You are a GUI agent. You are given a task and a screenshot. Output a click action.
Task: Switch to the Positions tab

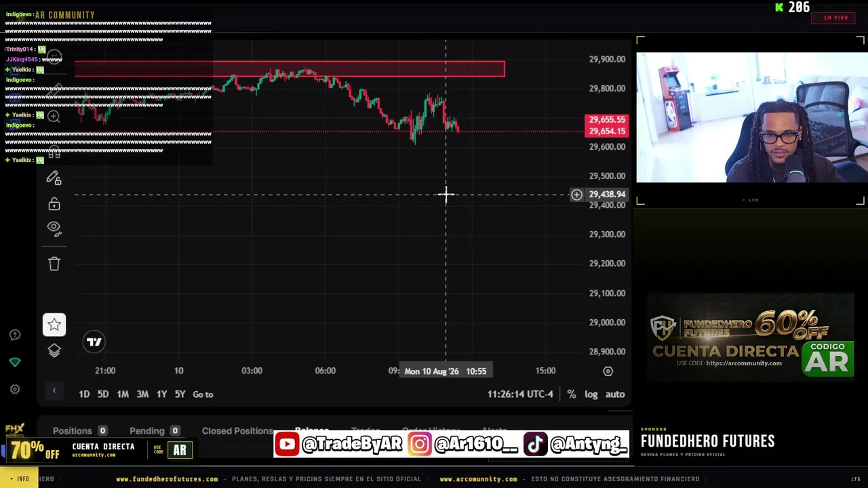(x=80, y=431)
